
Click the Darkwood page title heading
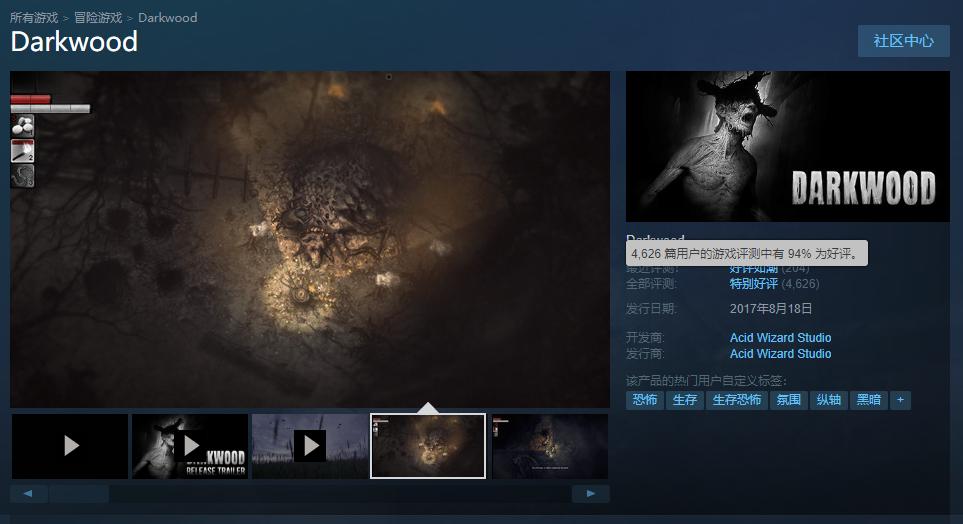pyautogui.click(x=74, y=42)
